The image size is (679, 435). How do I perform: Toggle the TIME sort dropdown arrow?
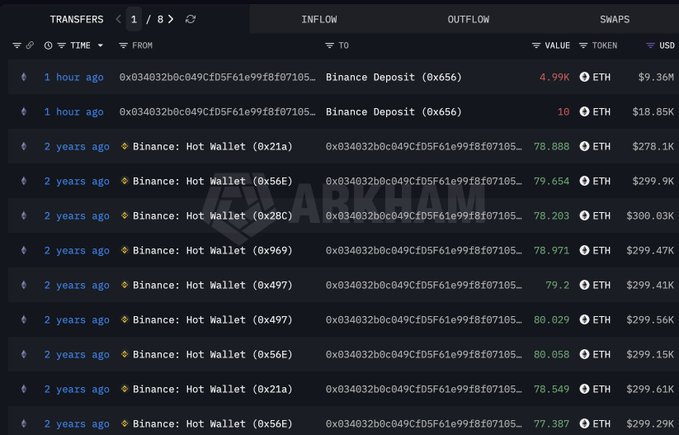[100, 45]
